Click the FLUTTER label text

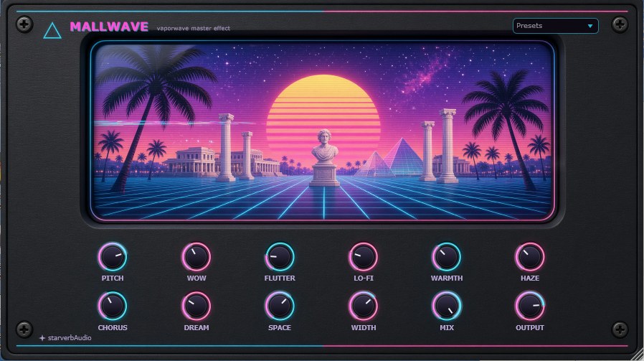[x=280, y=278]
